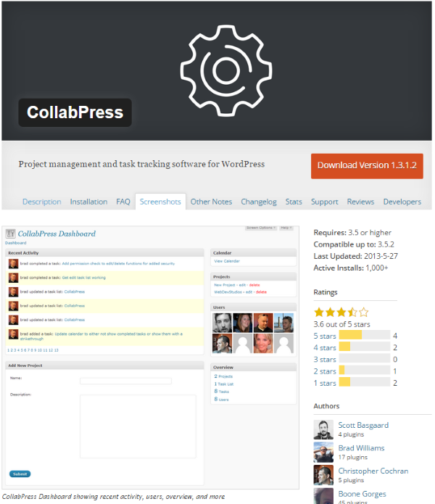This screenshot has width=435, height=504.
Task: Click the CollabPress Dashboard tools icon
Action: pos(11,234)
